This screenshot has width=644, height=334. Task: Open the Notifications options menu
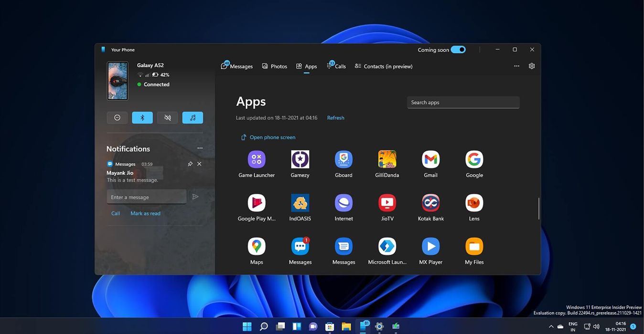click(x=200, y=148)
